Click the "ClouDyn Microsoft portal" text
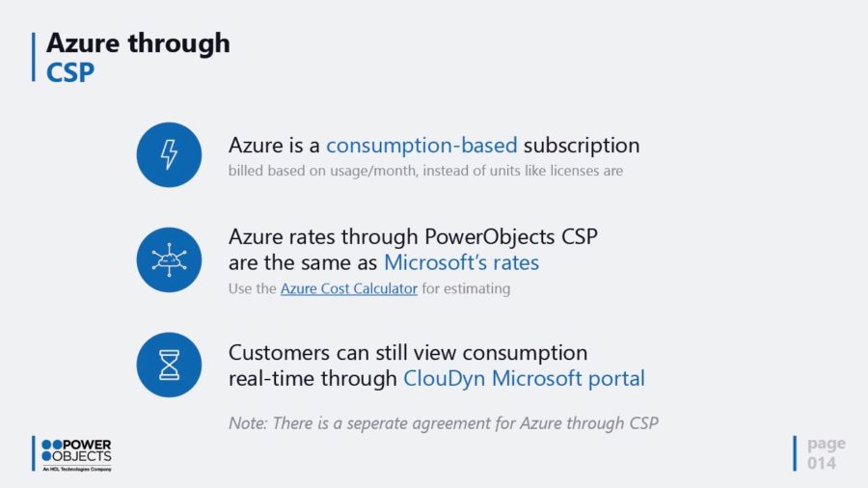868x488 pixels. pos(524,378)
